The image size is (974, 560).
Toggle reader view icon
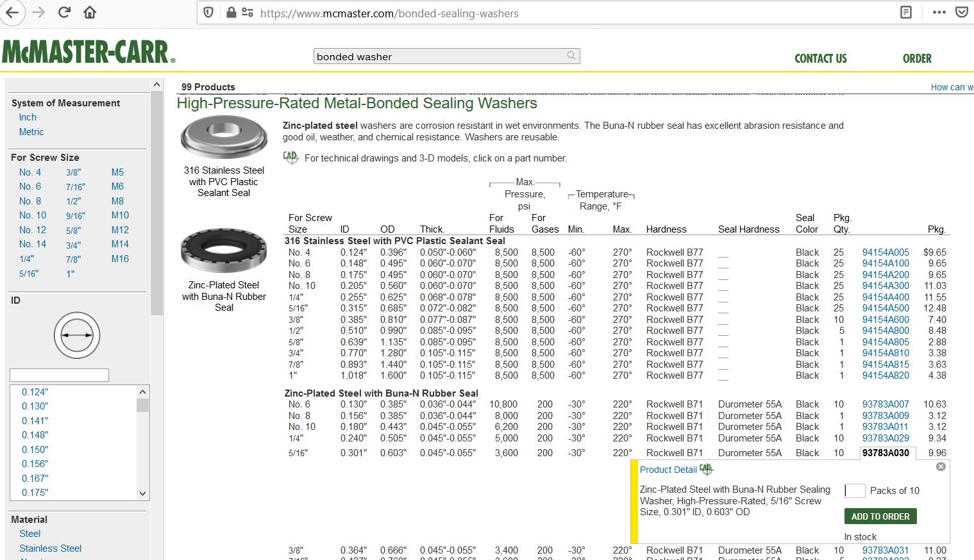(906, 12)
